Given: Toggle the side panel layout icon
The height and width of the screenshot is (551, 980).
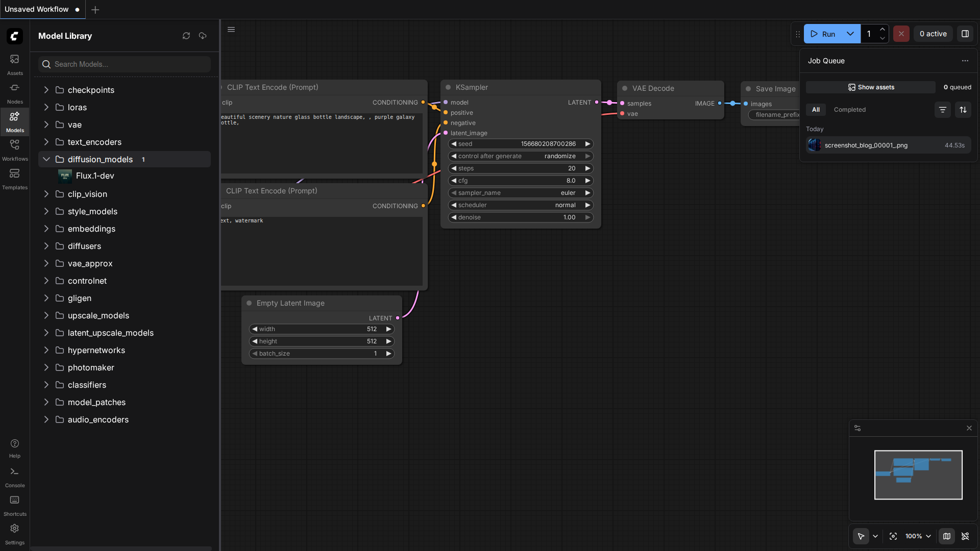Looking at the screenshot, I should point(965,34).
